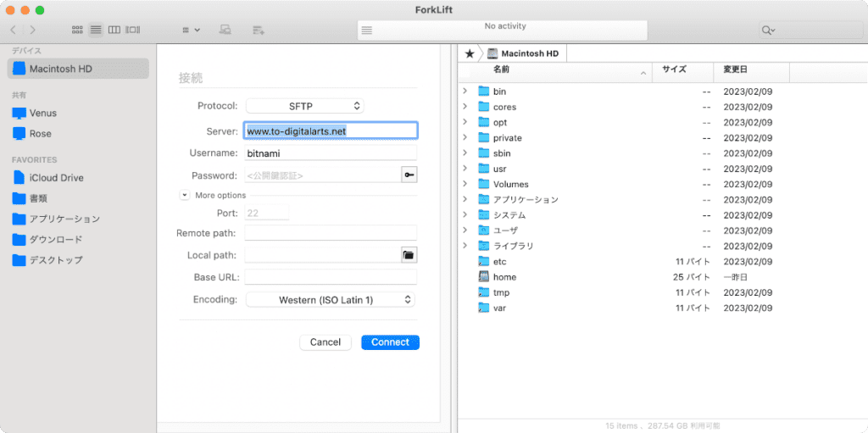Expand the bin folder

click(465, 91)
